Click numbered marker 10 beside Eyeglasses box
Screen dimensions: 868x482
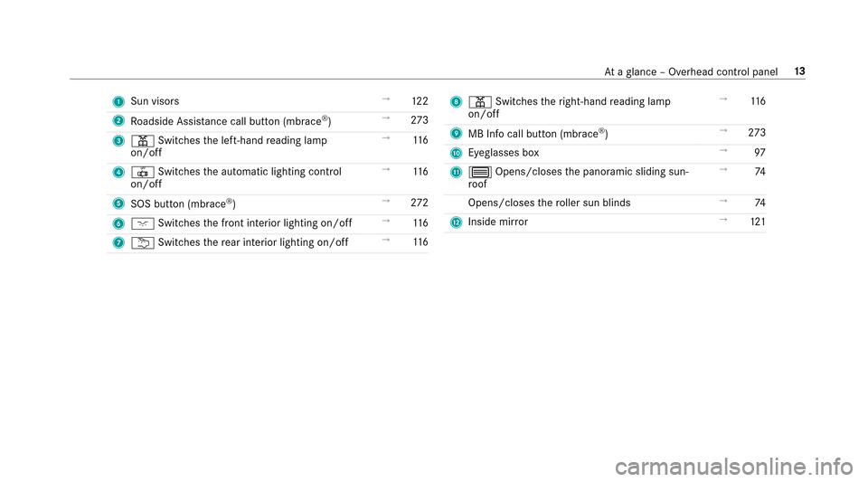tap(456, 154)
